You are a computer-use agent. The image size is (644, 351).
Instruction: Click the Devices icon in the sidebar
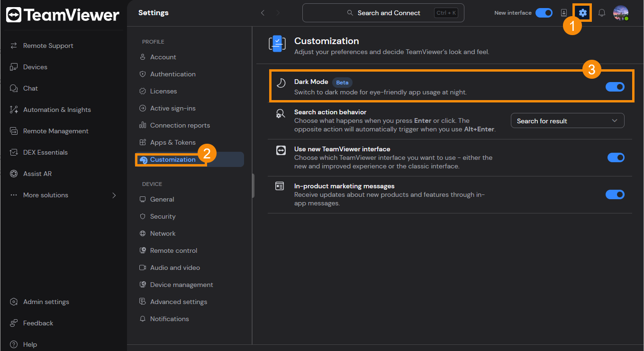14,67
